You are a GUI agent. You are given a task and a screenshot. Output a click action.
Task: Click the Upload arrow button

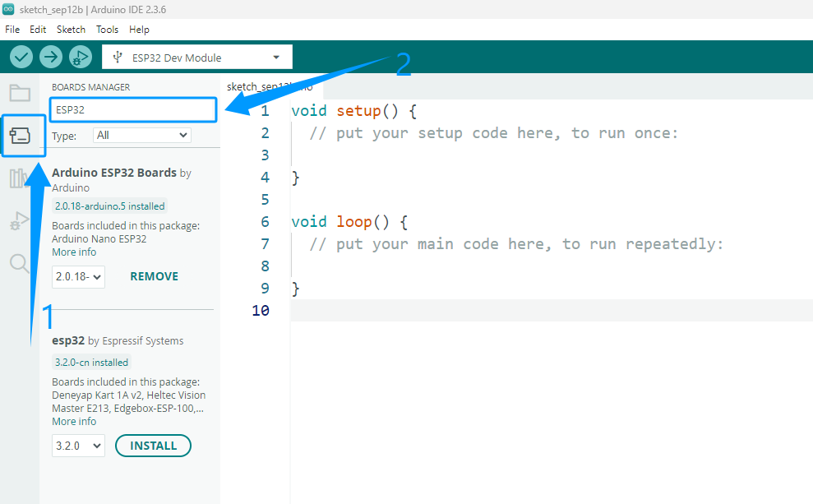point(51,57)
